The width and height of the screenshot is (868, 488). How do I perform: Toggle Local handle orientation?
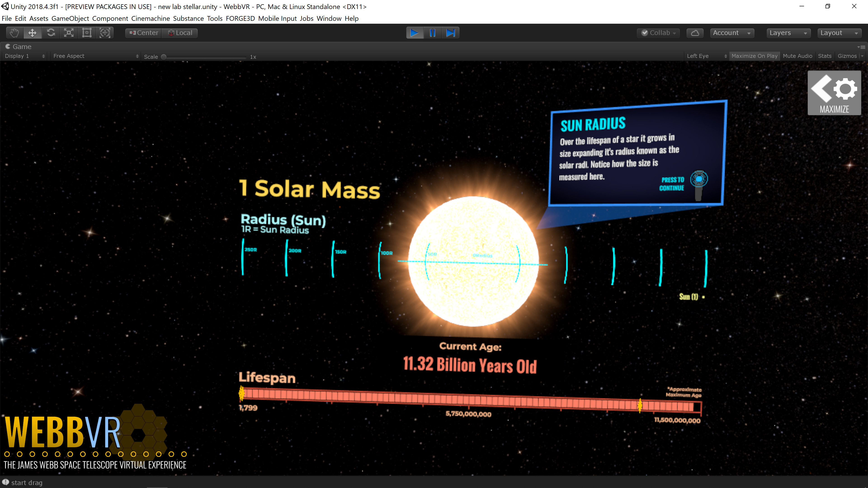pyautogui.click(x=180, y=33)
